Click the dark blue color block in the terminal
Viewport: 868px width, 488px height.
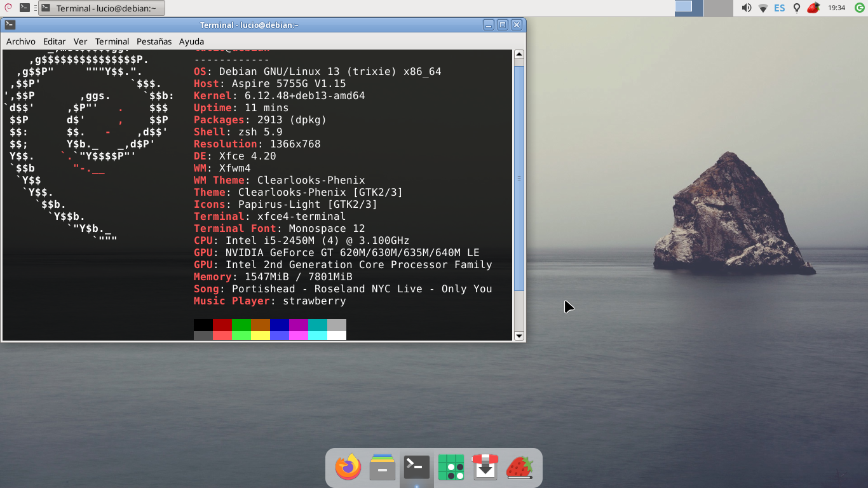(x=280, y=325)
